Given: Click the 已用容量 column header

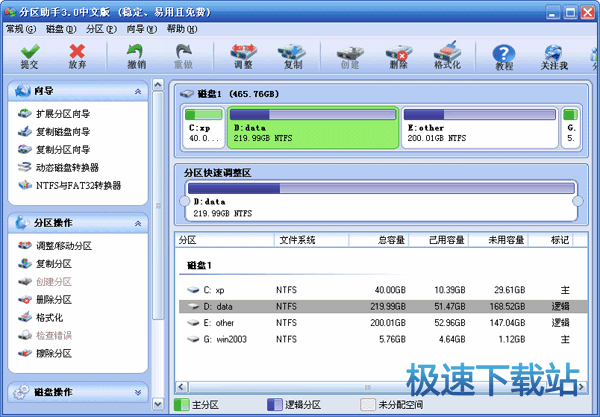Looking at the screenshot, I should (439, 240).
